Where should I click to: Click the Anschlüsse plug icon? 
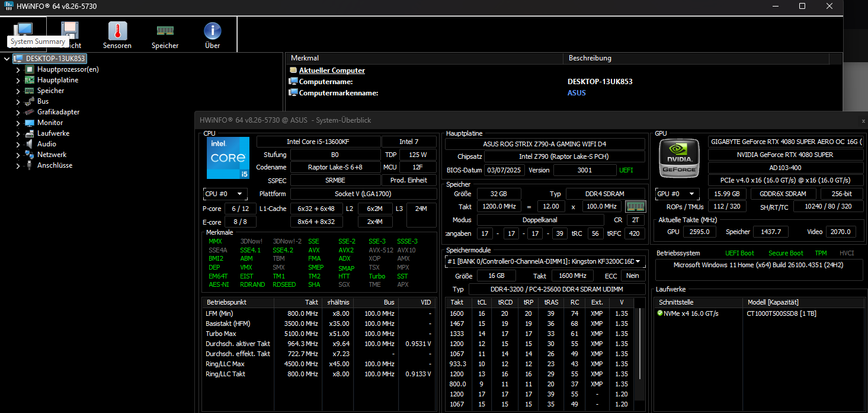click(x=30, y=165)
